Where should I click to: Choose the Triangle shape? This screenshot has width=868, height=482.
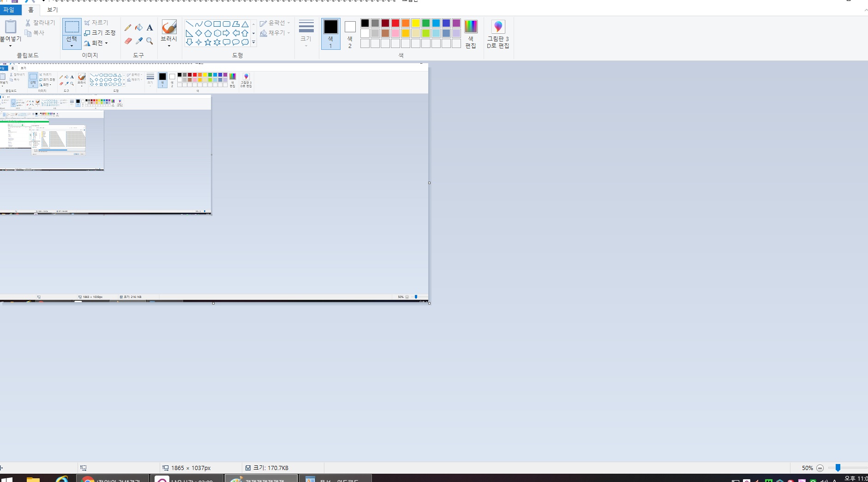coord(245,24)
